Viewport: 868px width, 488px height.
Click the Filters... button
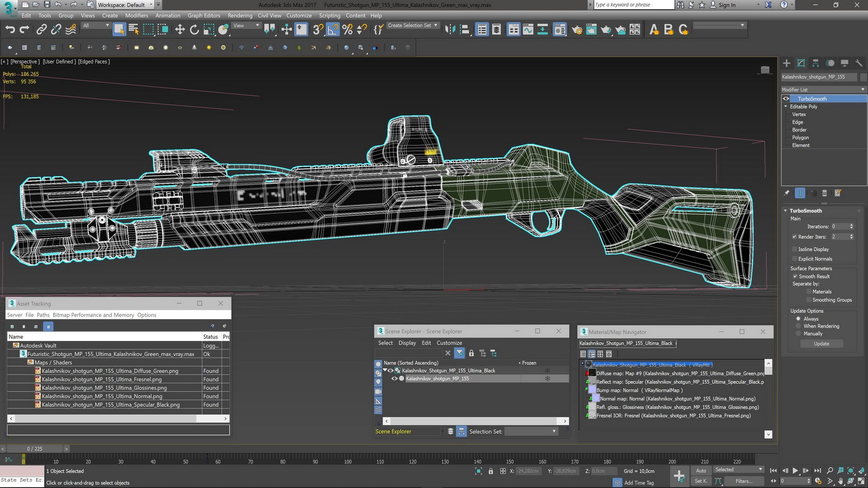point(744,481)
